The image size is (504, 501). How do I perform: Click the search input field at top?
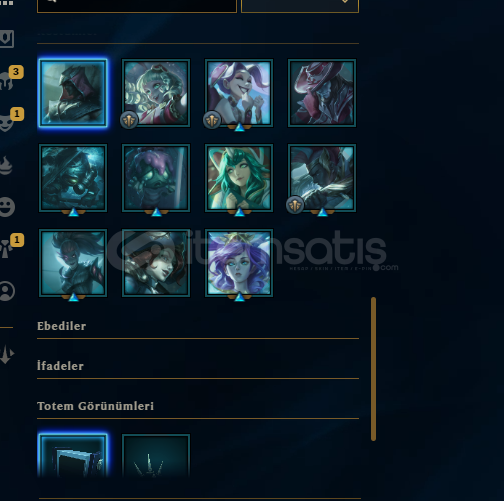pyautogui.click(x=137, y=6)
